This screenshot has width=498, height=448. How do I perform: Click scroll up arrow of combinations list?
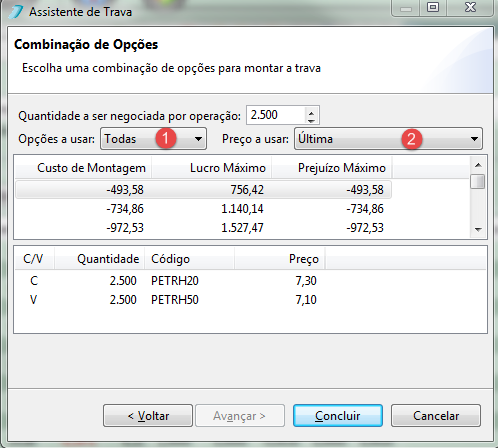pos(478,165)
